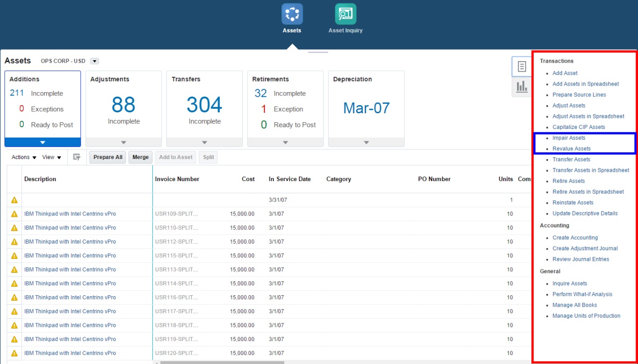Screen dimensions: 638x364
Task: Click the table's horizontal scrollbar
Action: (x=222, y=363)
